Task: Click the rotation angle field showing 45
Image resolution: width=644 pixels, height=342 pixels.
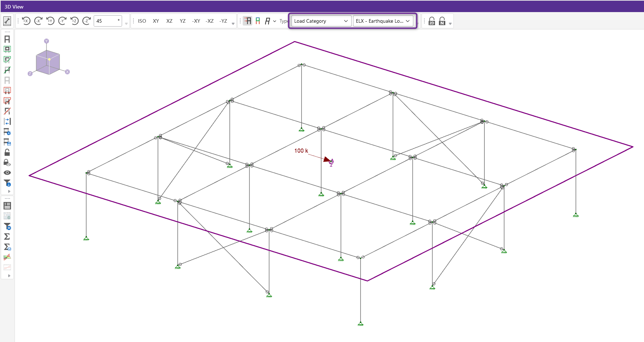Action: coord(108,21)
